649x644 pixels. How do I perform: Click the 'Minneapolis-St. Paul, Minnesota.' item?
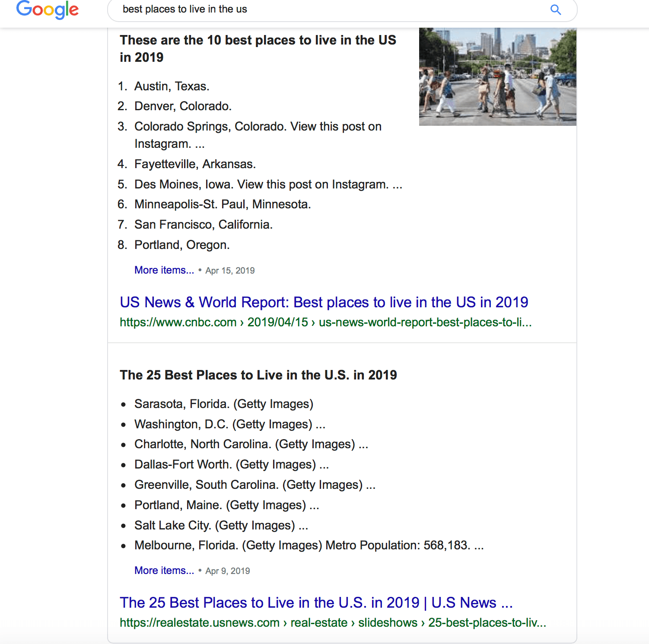(223, 204)
